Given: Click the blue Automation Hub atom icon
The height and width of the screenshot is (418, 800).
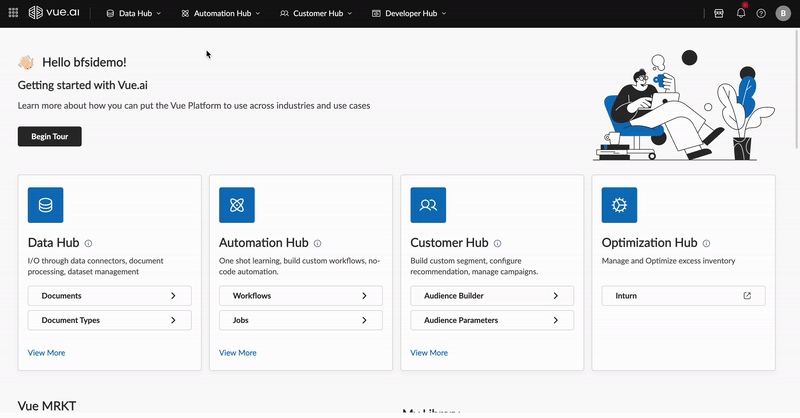Looking at the screenshot, I should click(x=237, y=205).
